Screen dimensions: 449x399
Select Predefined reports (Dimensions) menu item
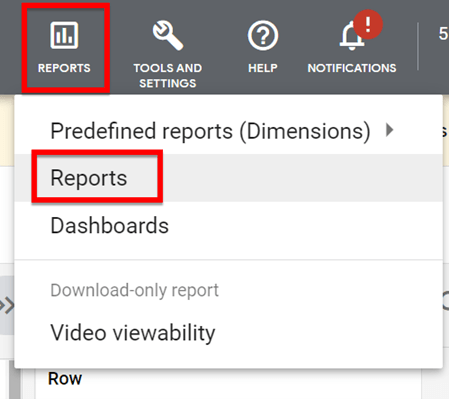229,131
